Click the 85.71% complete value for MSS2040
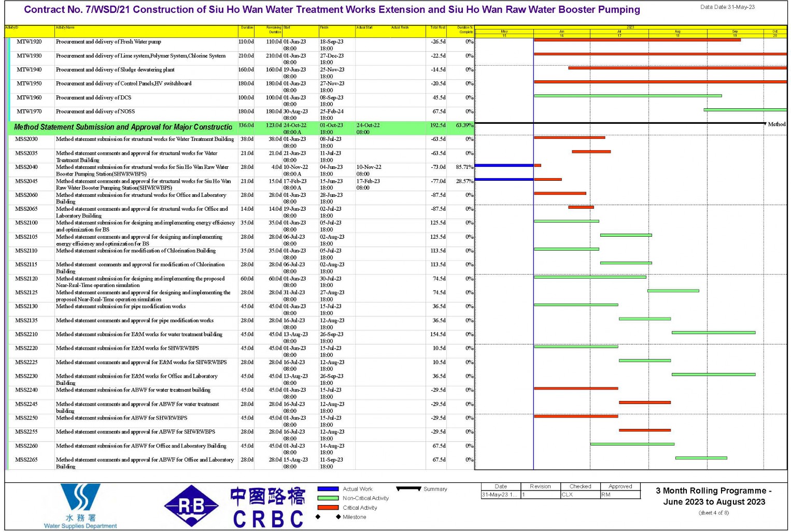791x532 pixels. [x=464, y=167]
